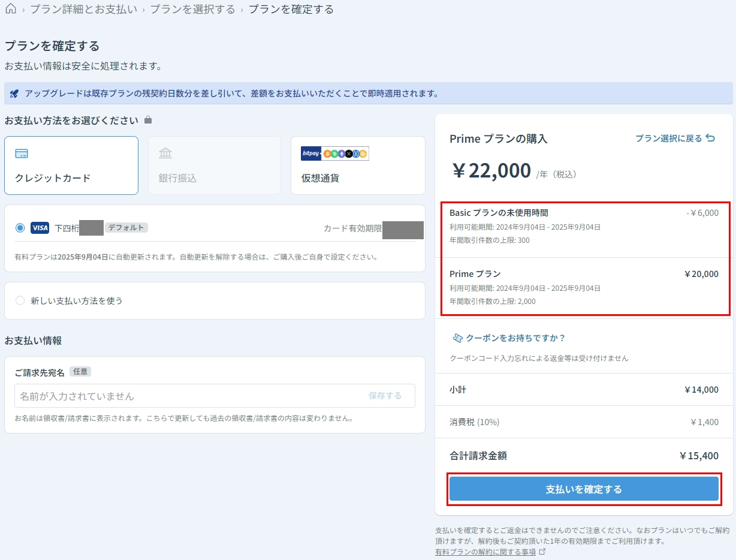Click the デフォルト badge on the card
This screenshot has width=736, height=560.
pos(126,228)
